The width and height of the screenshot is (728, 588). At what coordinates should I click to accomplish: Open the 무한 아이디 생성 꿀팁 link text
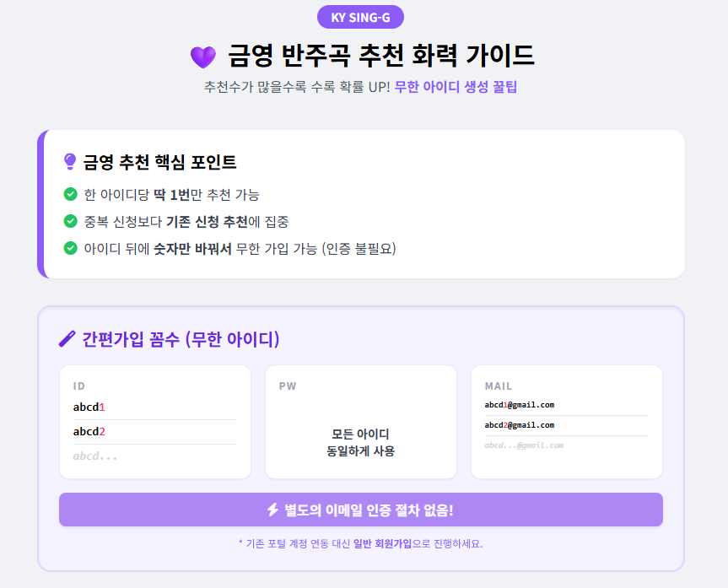pyautogui.click(x=456, y=87)
